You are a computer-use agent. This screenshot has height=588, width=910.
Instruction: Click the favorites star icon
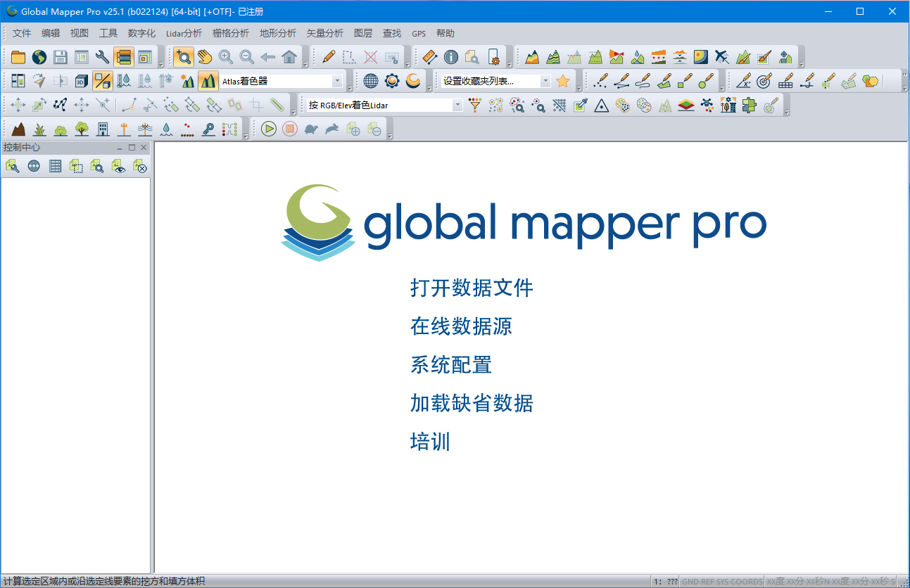point(562,81)
